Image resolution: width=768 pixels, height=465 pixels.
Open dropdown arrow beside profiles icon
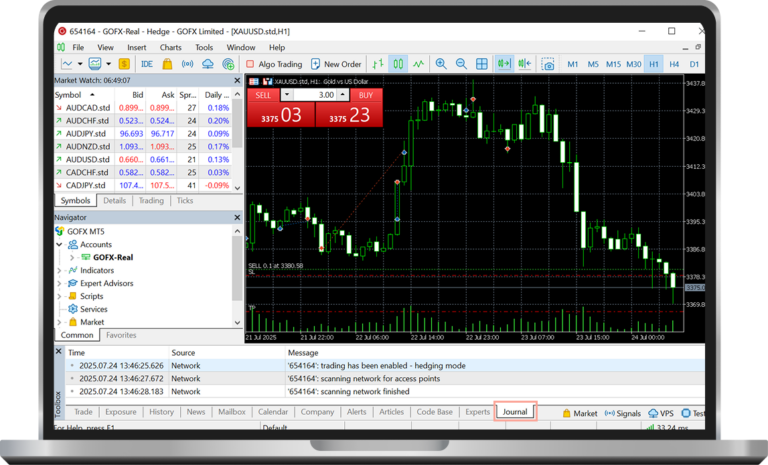pos(108,64)
